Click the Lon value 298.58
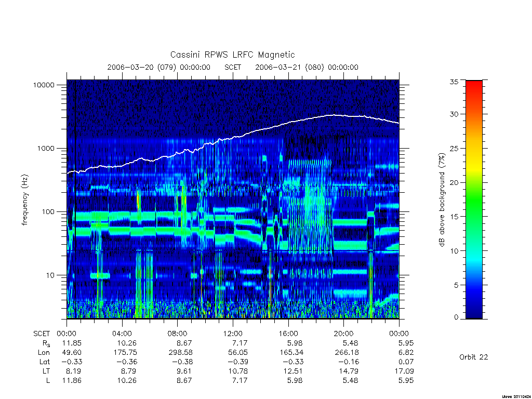This screenshot has height=399, width=532. click(180, 353)
